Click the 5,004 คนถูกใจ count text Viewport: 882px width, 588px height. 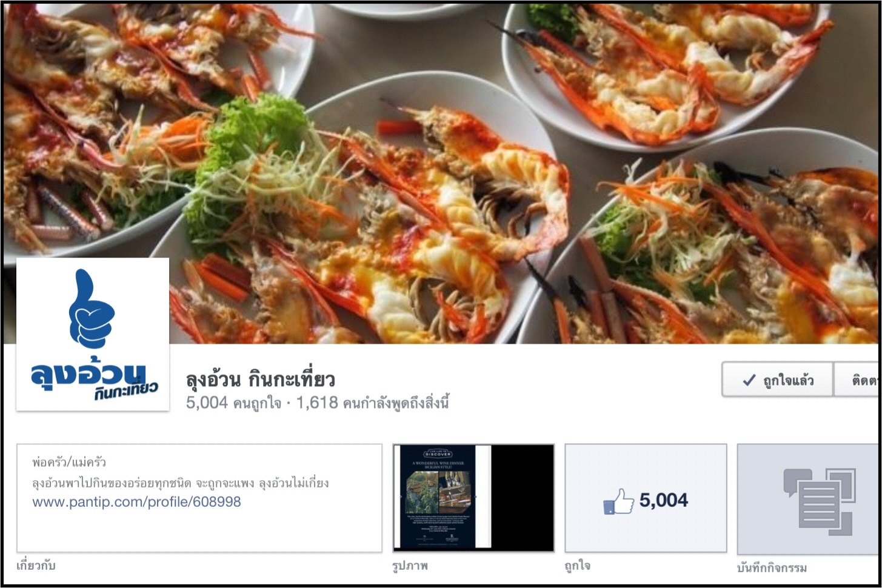coord(234,403)
